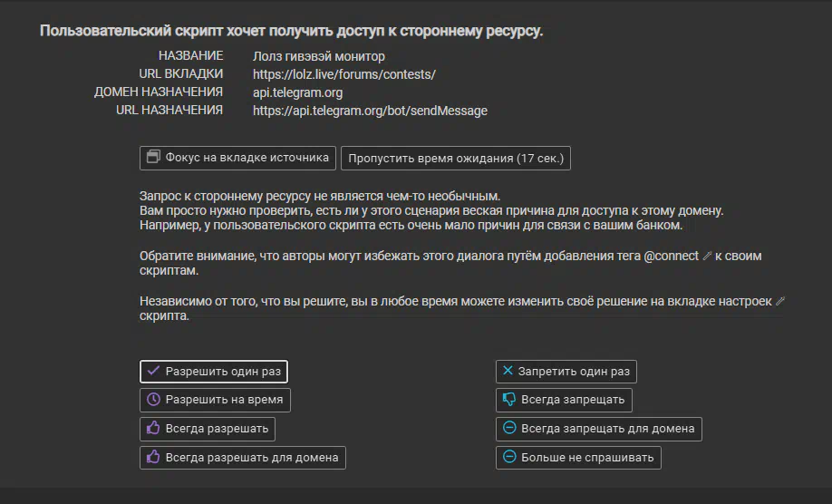
Task: Click the clock icon on Разрешить на время
Action: point(153,400)
